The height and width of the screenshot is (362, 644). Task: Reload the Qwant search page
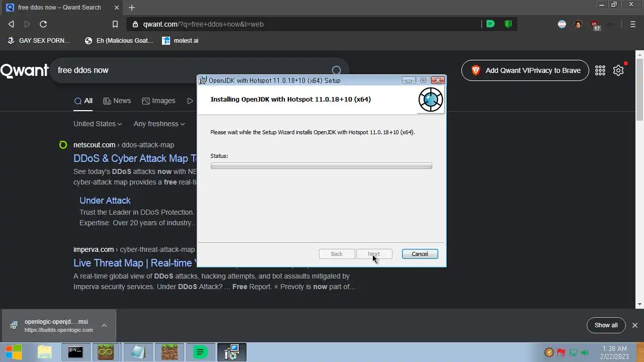pos(43,24)
